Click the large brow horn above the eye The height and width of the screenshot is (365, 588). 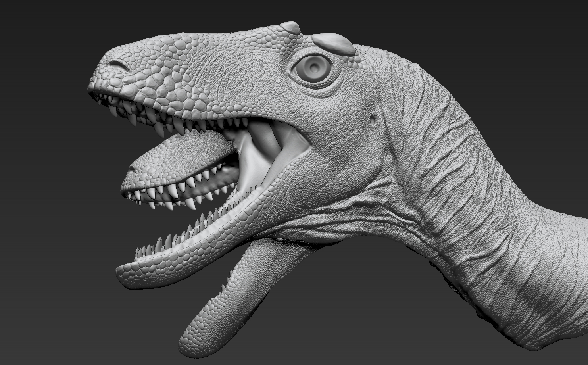[333, 42]
